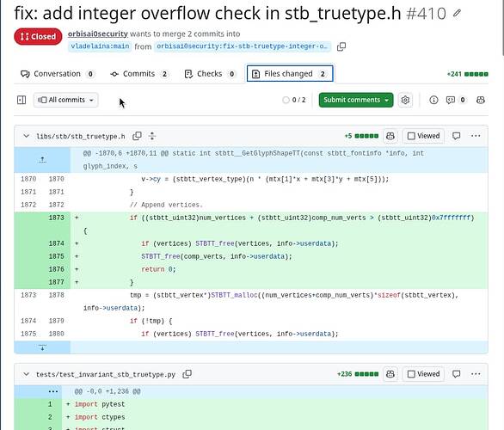Collapse the tests/test_invariant_stb_truetype.py diff
This screenshot has height=430, width=504.
coord(27,374)
